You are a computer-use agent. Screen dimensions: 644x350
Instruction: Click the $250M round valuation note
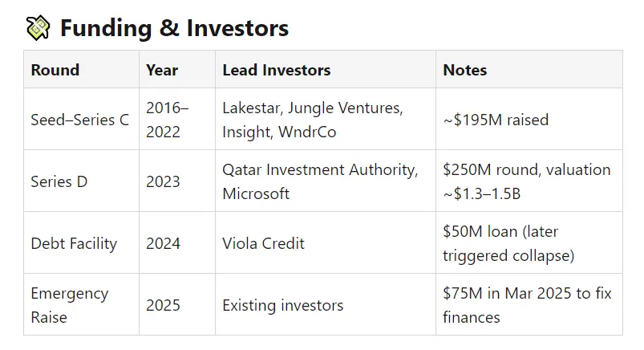[x=526, y=181]
